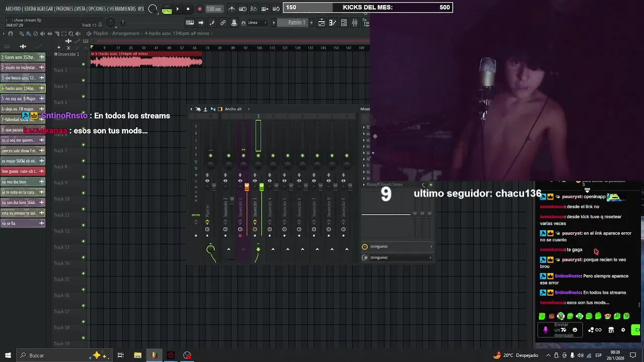The width and height of the screenshot is (644, 362).
Task: Switch to FL Studio taskbar icon
Action: pos(154,355)
